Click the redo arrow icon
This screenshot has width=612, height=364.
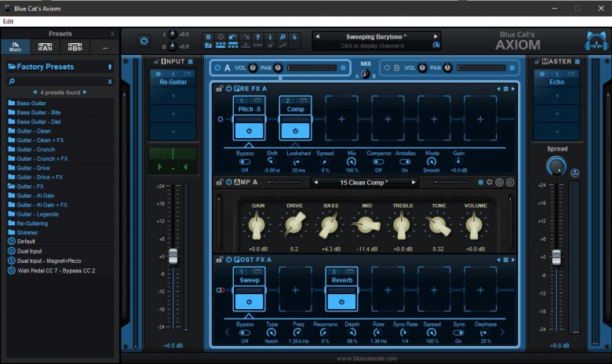246,37
